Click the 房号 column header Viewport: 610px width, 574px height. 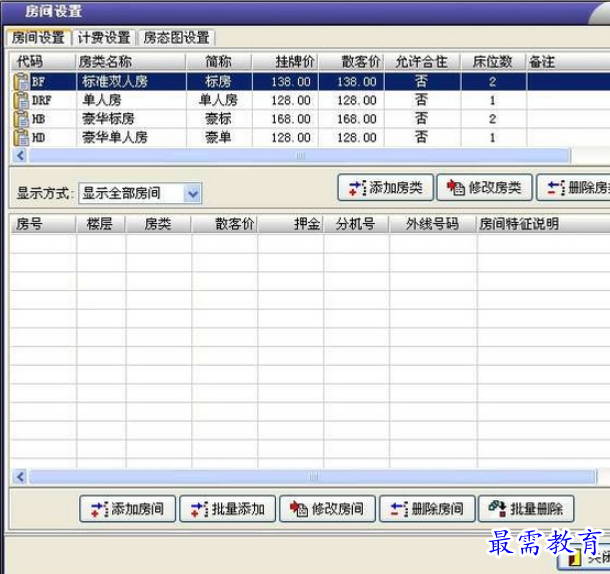pos(43,224)
